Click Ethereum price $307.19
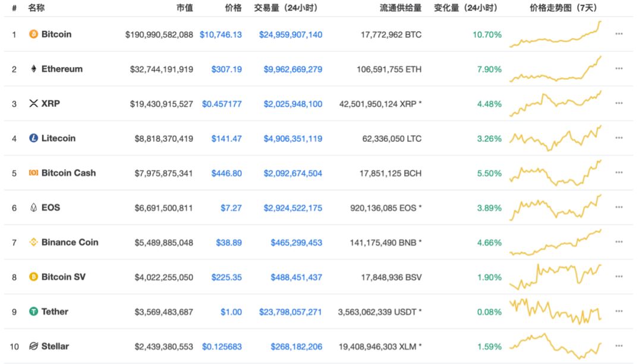This screenshot has height=364, width=642. click(x=226, y=69)
